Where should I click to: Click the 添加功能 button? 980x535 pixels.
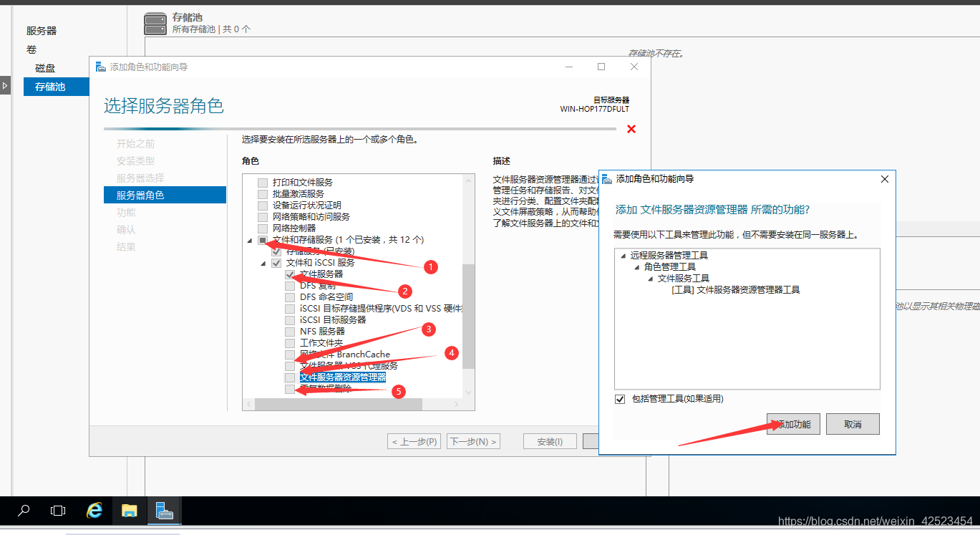(792, 423)
